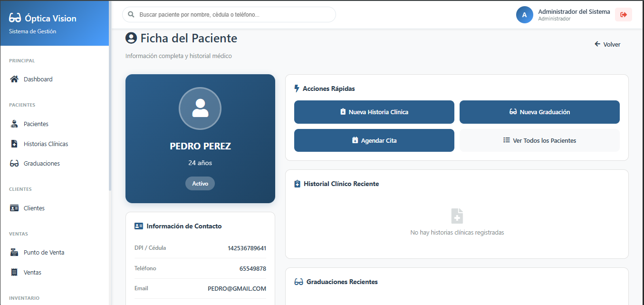Click the search magnifier icon
644x305 pixels.
coord(131,15)
